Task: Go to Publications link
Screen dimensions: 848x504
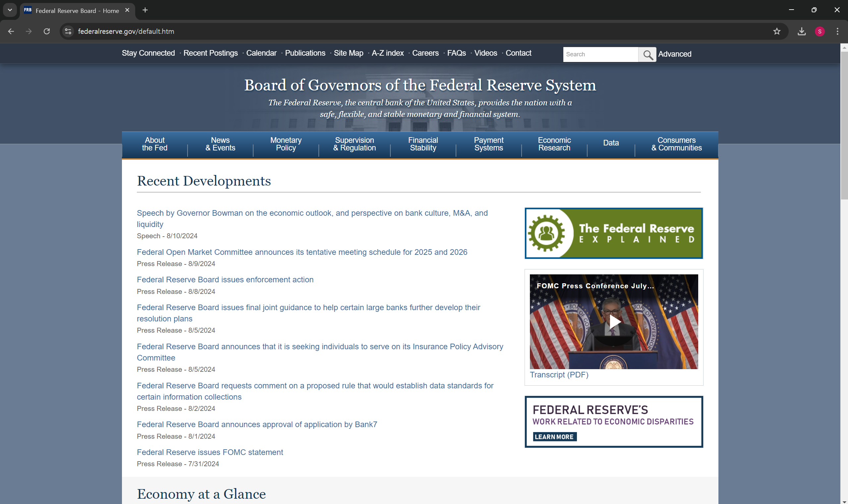Action: click(305, 53)
